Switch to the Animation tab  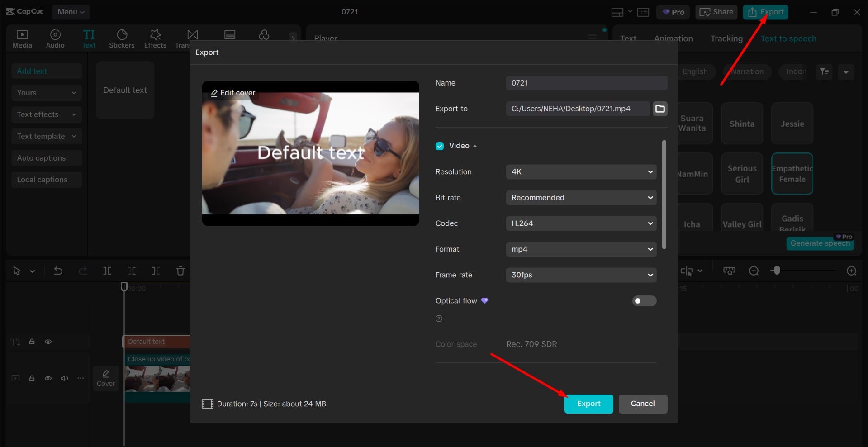pos(673,38)
